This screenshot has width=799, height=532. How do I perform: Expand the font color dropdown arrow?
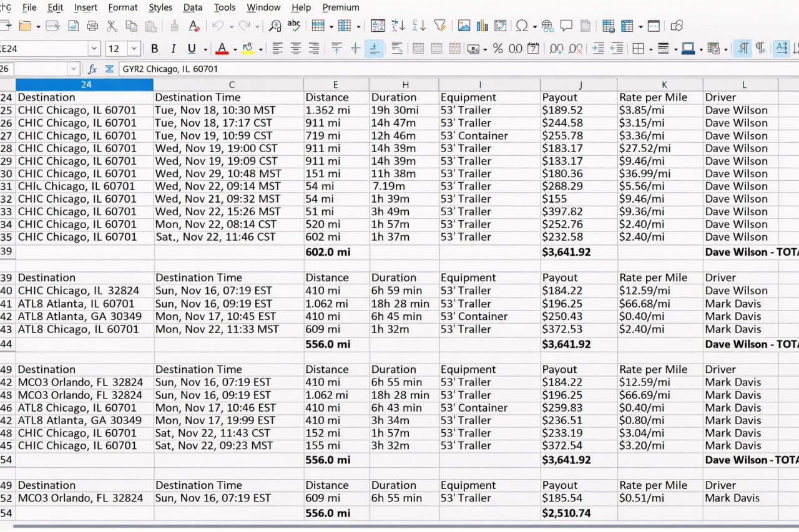coord(234,49)
